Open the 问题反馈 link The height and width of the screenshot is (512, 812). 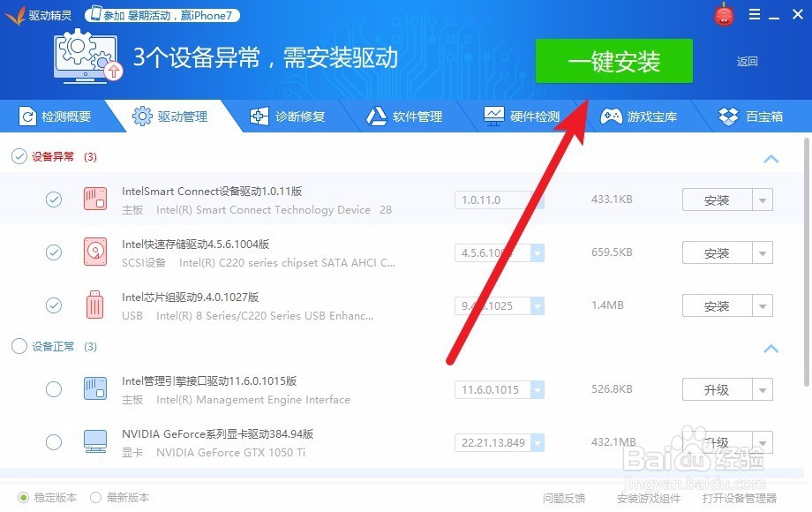(563, 498)
